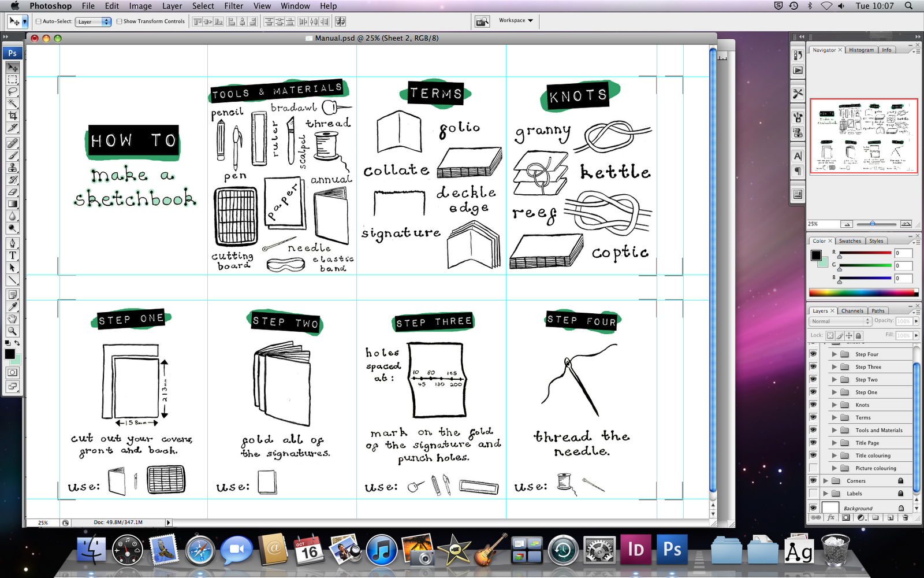This screenshot has height=578, width=924.
Task: Open the Filter menu
Action: [x=233, y=6]
